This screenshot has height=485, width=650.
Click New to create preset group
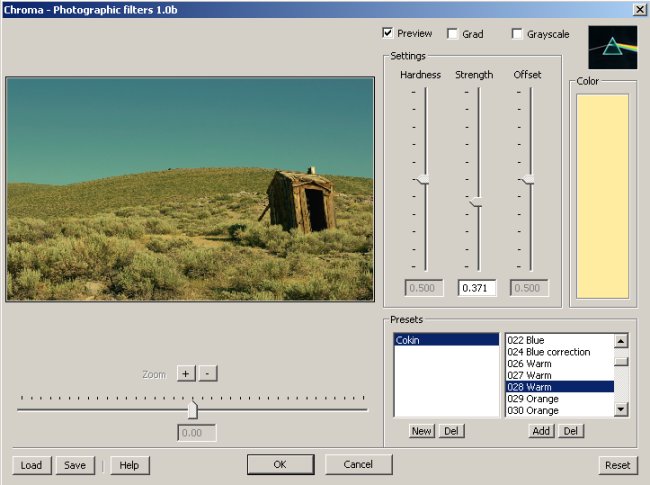pos(421,431)
